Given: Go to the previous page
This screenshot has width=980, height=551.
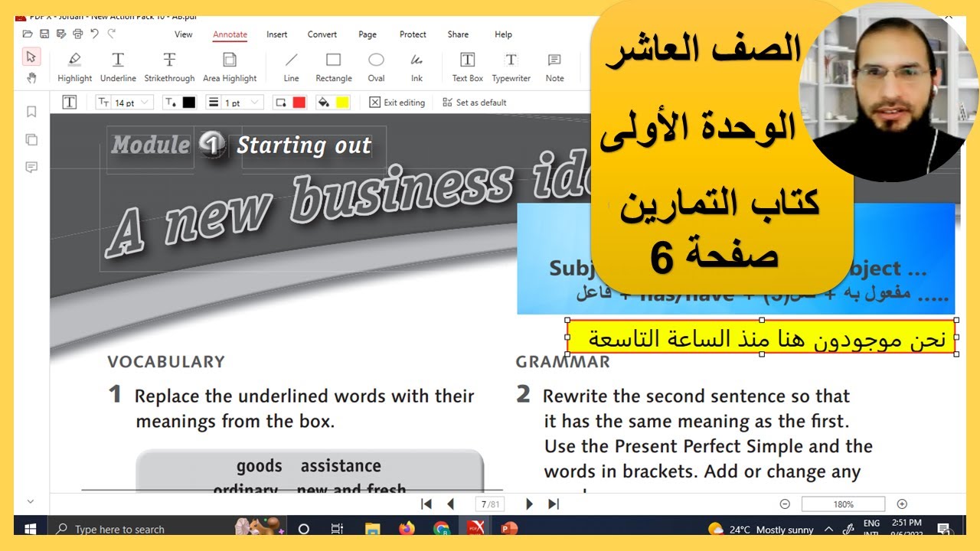Looking at the screenshot, I should pyautogui.click(x=450, y=504).
